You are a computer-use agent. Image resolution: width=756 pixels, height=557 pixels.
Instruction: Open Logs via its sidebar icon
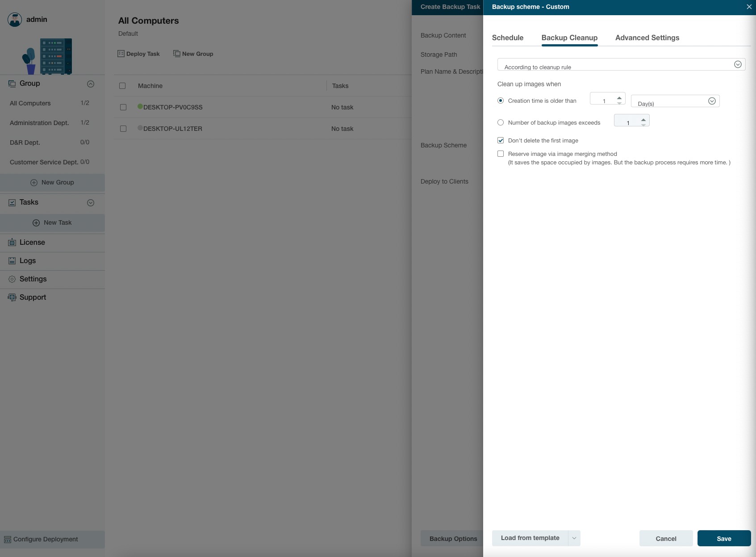click(x=12, y=261)
